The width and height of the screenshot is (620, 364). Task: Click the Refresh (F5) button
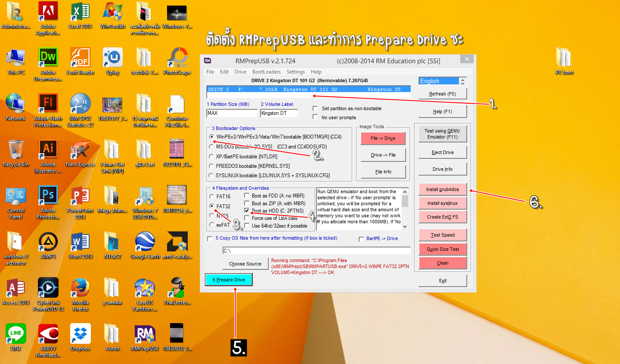pos(443,94)
